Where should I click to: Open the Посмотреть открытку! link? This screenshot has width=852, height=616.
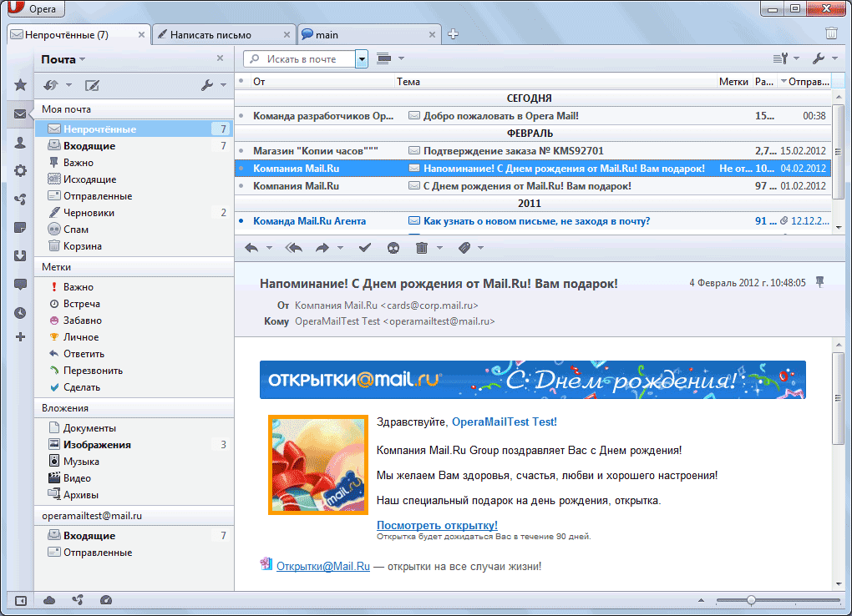(x=437, y=525)
